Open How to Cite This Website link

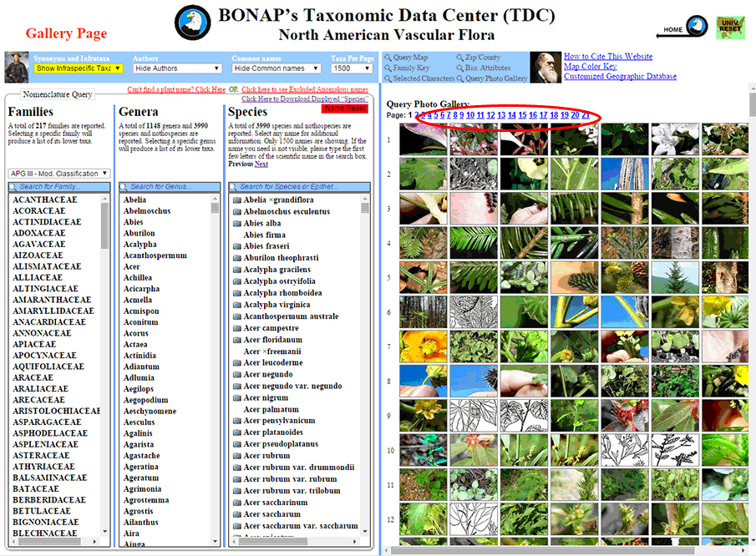point(607,57)
